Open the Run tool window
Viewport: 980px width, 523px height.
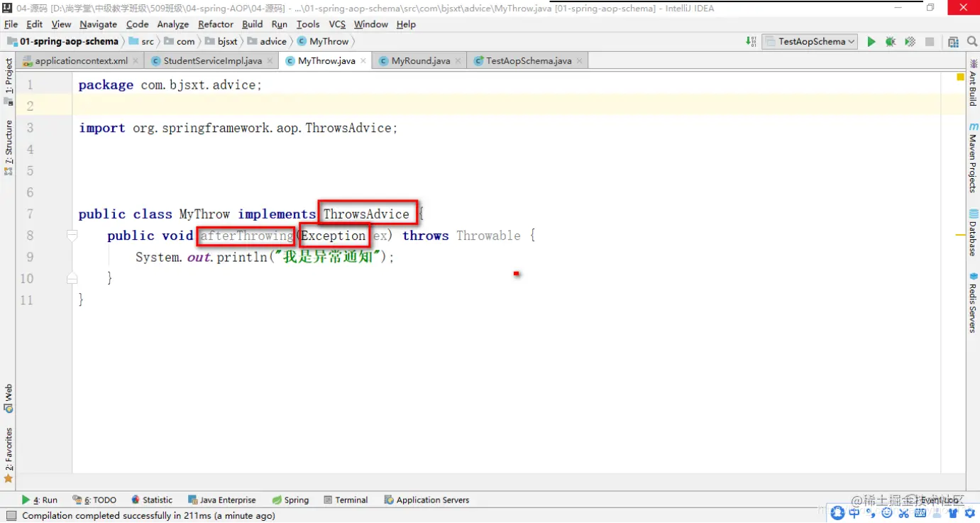(x=40, y=500)
